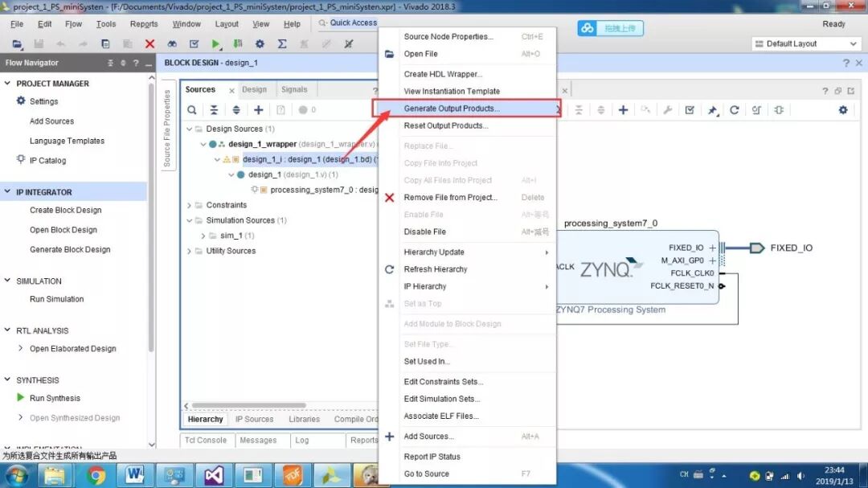Screen dimensions: 868x488
Task: Switch to the Design tab
Action: click(254, 89)
